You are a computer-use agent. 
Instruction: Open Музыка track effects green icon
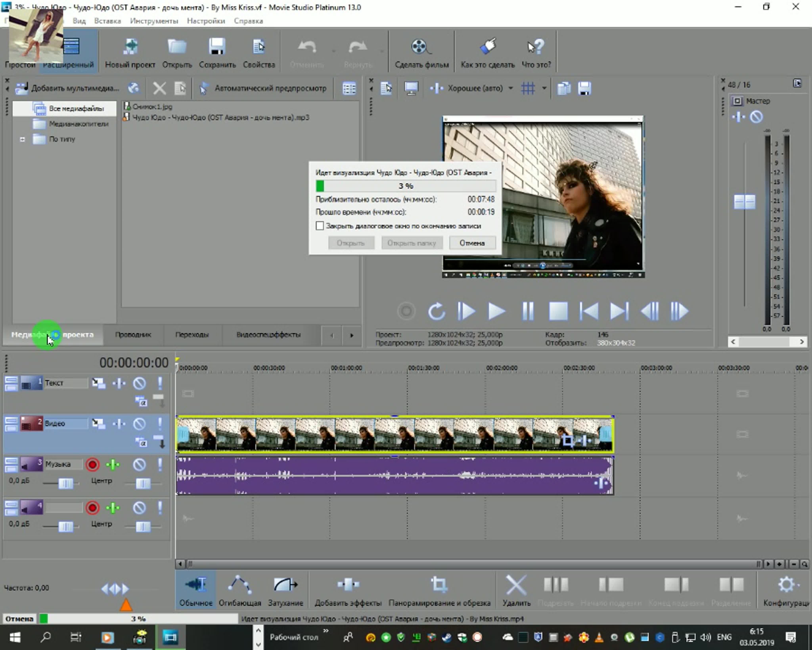pyautogui.click(x=113, y=465)
